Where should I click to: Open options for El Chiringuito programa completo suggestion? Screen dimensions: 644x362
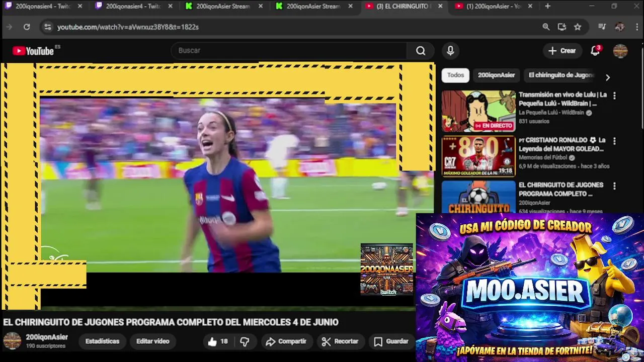click(614, 186)
